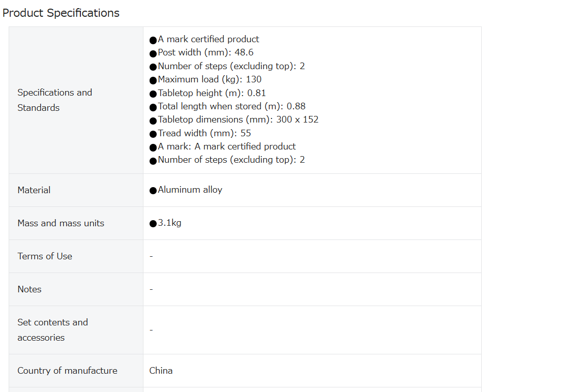Click the Country of manufacture label
The width and height of the screenshot is (586, 392).
(67, 371)
